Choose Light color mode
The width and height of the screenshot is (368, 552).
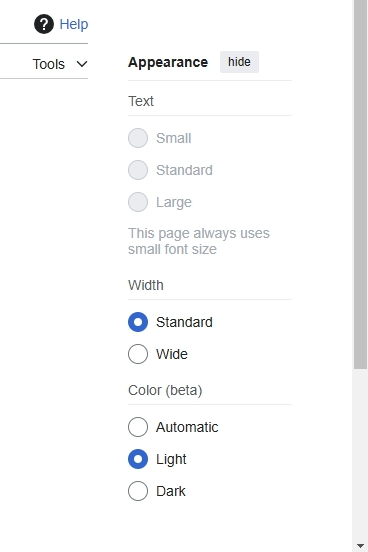click(x=138, y=459)
